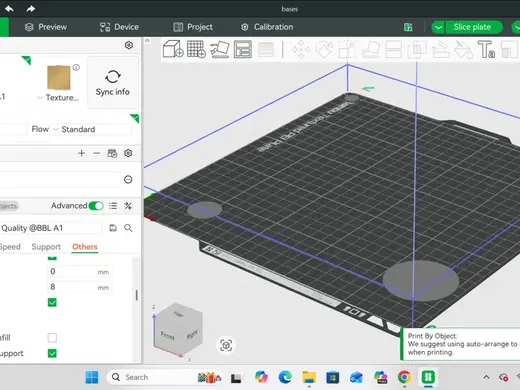Open Bambu Studio taskbar icon
The width and height of the screenshot is (520, 390).
428,377
